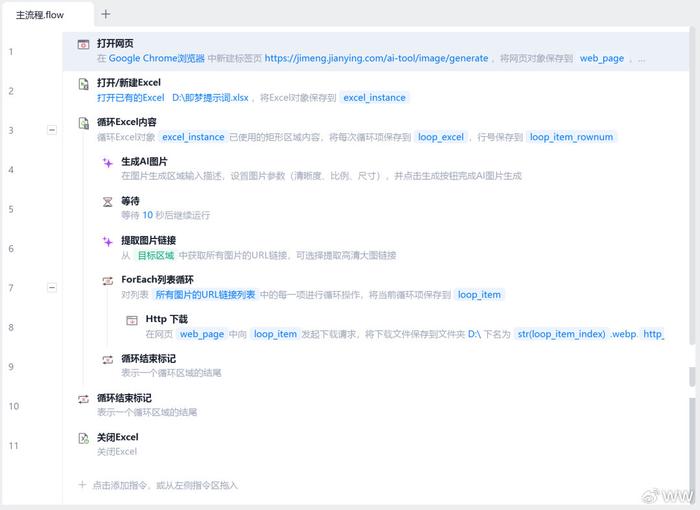The image size is (700, 510).
Task: Select the 提取图片链接 step title
Action: [149, 240]
